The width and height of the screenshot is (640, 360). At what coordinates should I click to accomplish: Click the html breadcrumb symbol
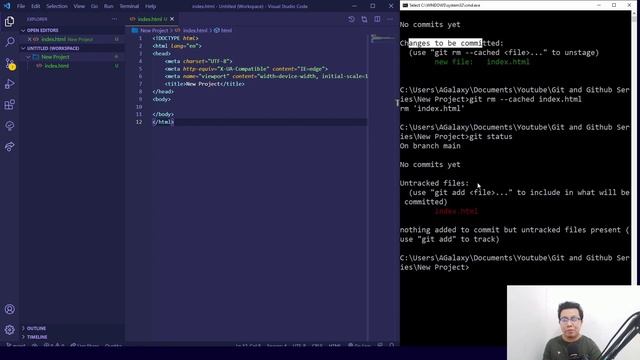coord(226,30)
